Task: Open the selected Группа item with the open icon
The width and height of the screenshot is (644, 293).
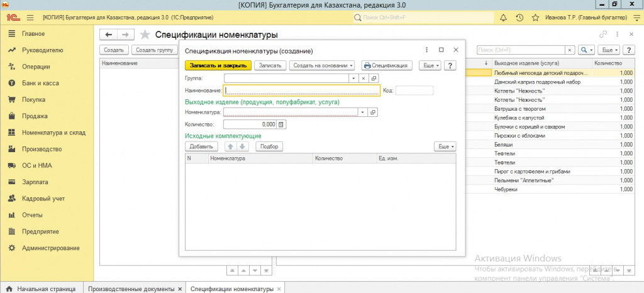Action: pos(374,78)
